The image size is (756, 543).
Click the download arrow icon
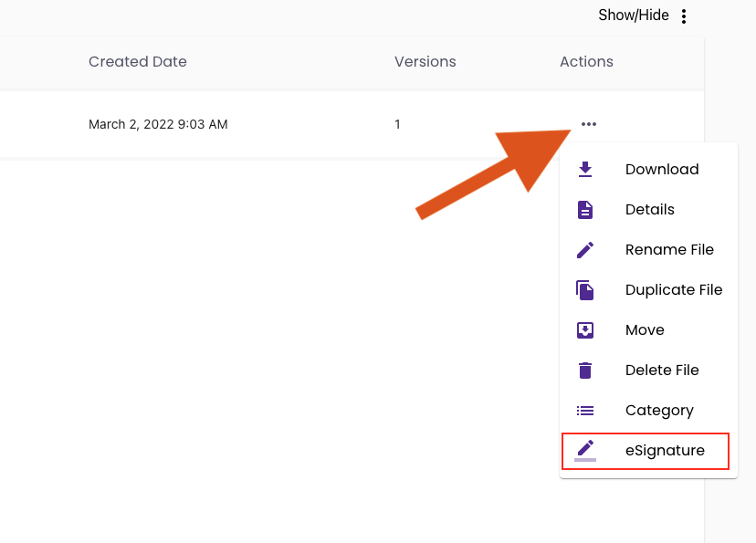(585, 170)
